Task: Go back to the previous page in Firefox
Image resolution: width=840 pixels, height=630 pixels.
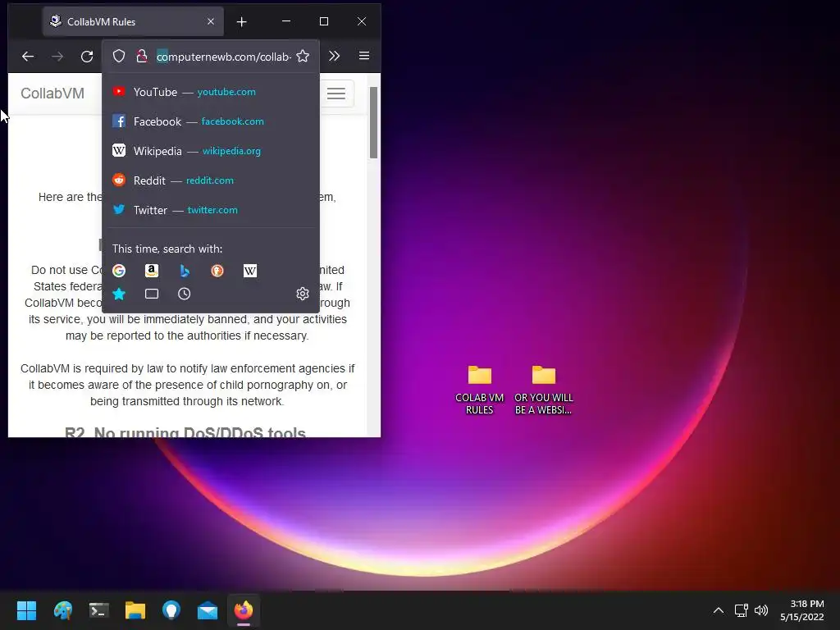Action: (28, 57)
